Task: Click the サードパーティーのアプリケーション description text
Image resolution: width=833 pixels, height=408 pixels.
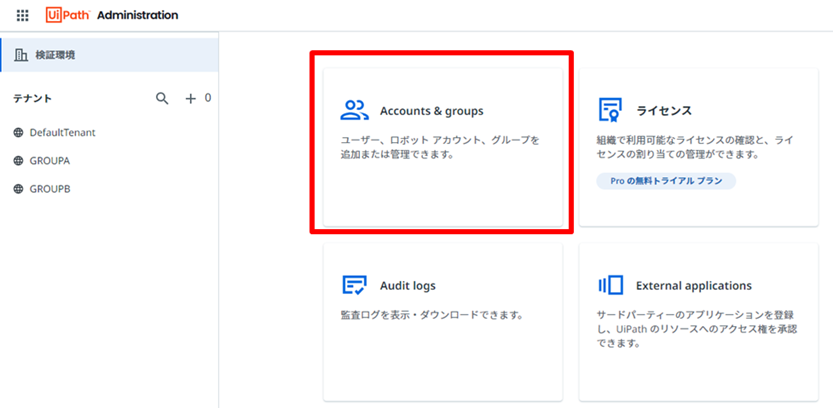Action: [x=697, y=329]
